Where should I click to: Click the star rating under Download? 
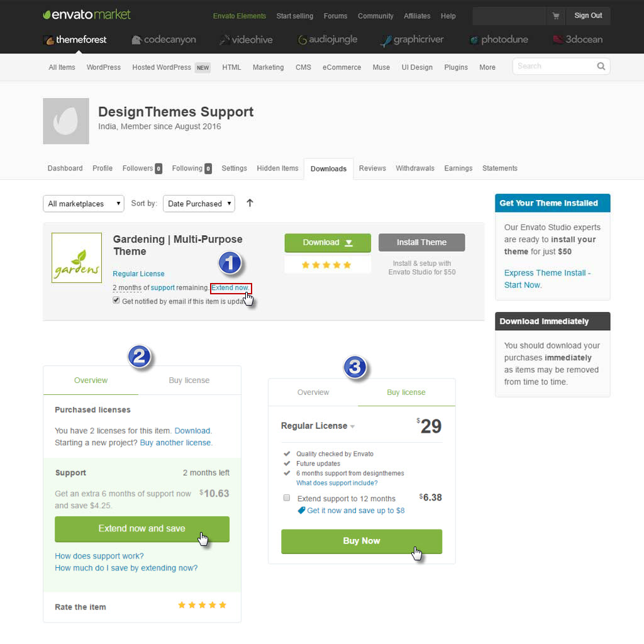pos(326,265)
